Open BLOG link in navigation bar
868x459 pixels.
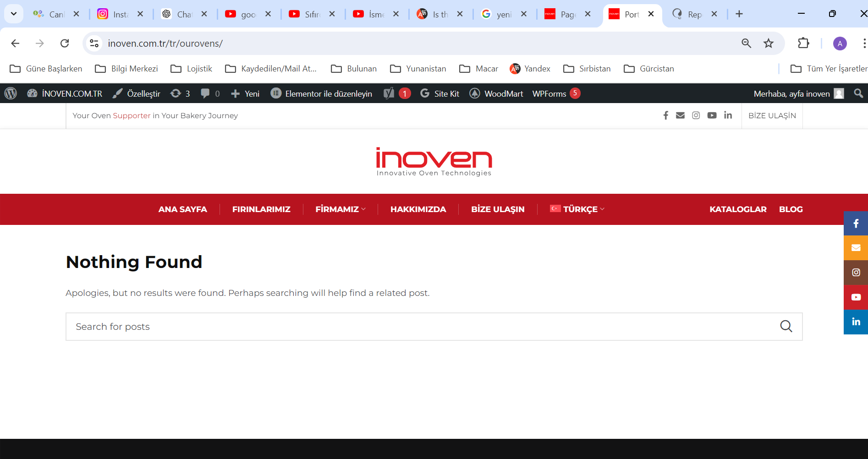click(x=791, y=209)
